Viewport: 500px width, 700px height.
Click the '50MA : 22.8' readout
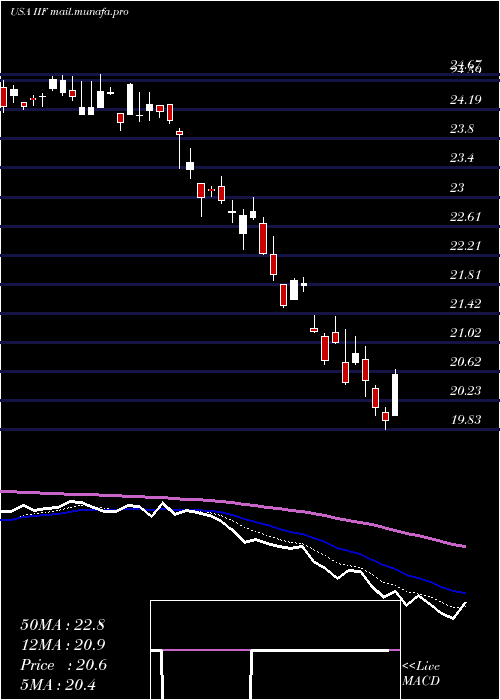pyautogui.click(x=62, y=625)
